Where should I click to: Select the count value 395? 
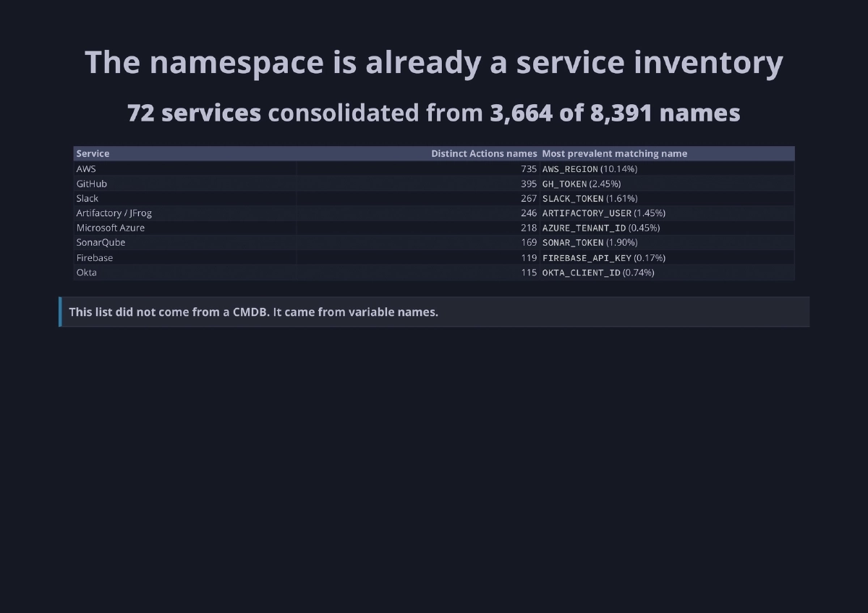[529, 184]
